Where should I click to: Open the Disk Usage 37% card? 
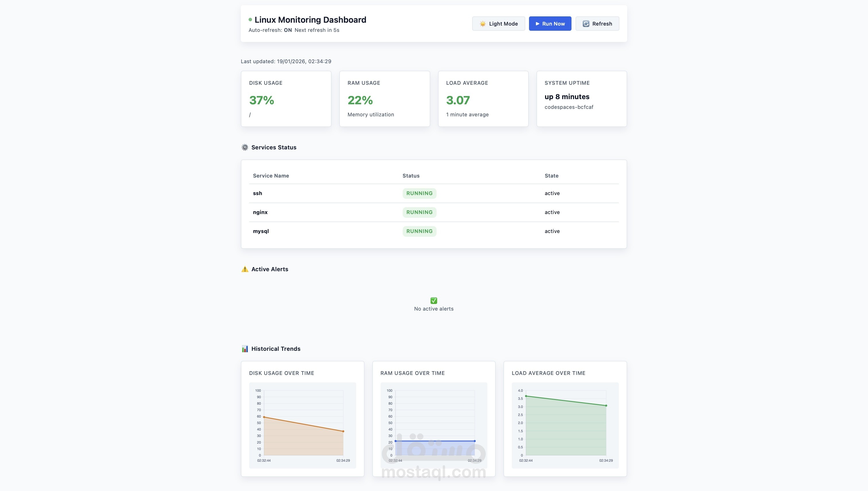tap(286, 99)
